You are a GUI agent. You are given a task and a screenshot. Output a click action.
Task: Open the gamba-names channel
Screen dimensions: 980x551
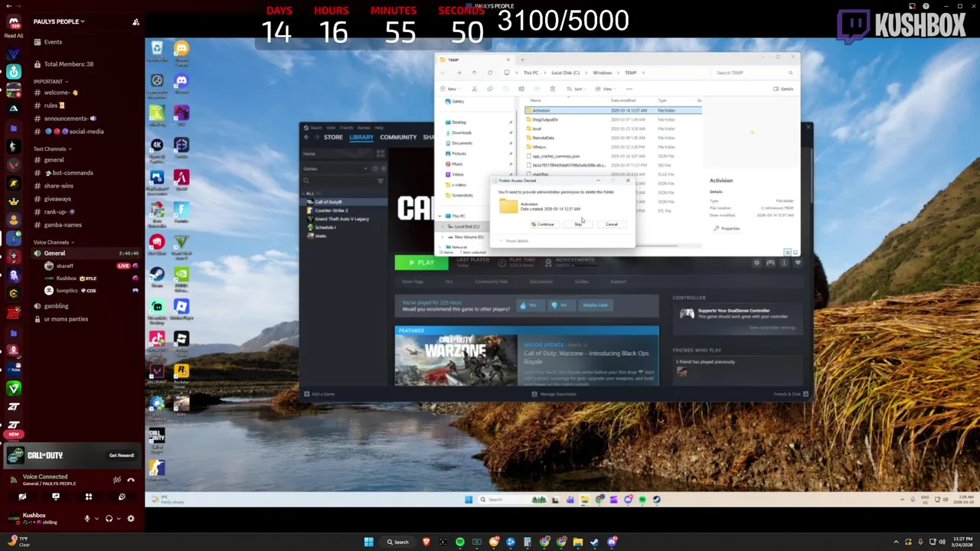tap(63, 225)
